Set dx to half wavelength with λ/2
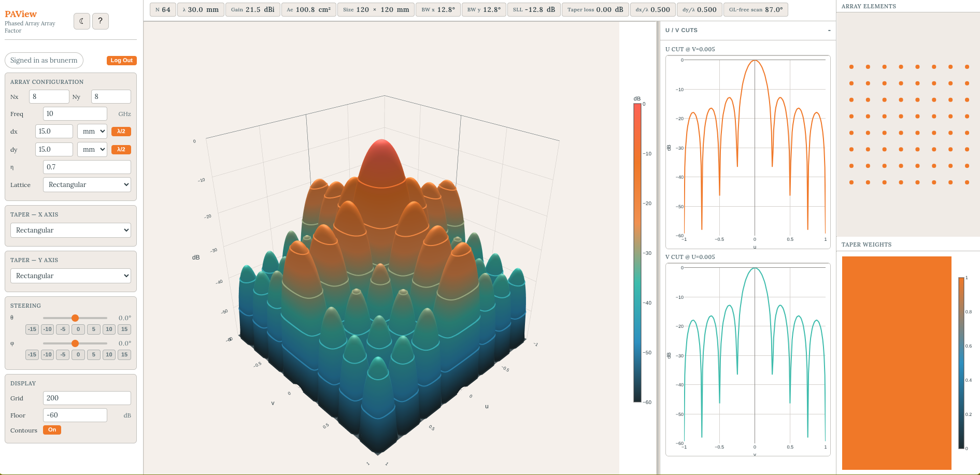This screenshot has width=980, height=475. point(121,132)
